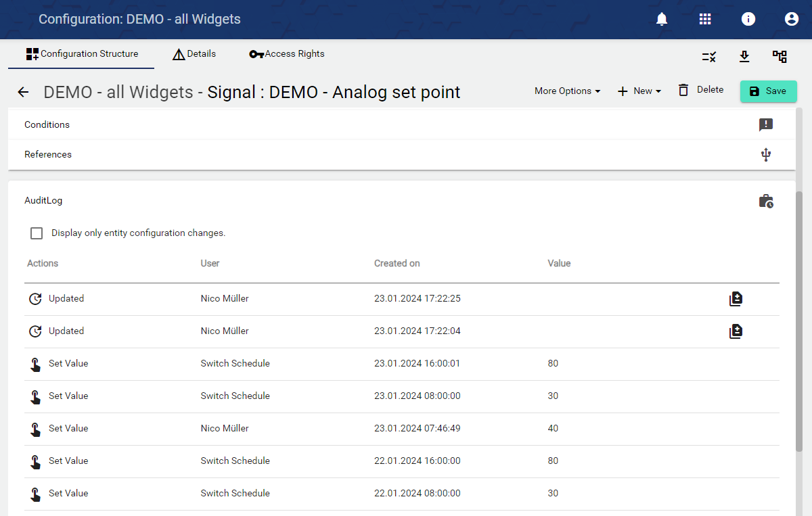Open details icon for 17:22:25 update entry
Screen dimensions: 812x516
coord(736,299)
